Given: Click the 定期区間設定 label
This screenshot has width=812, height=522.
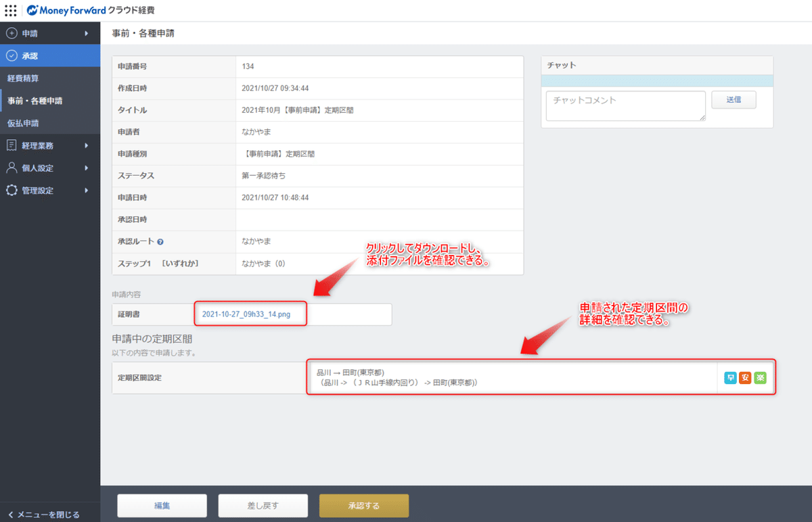Looking at the screenshot, I should [139, 377].
